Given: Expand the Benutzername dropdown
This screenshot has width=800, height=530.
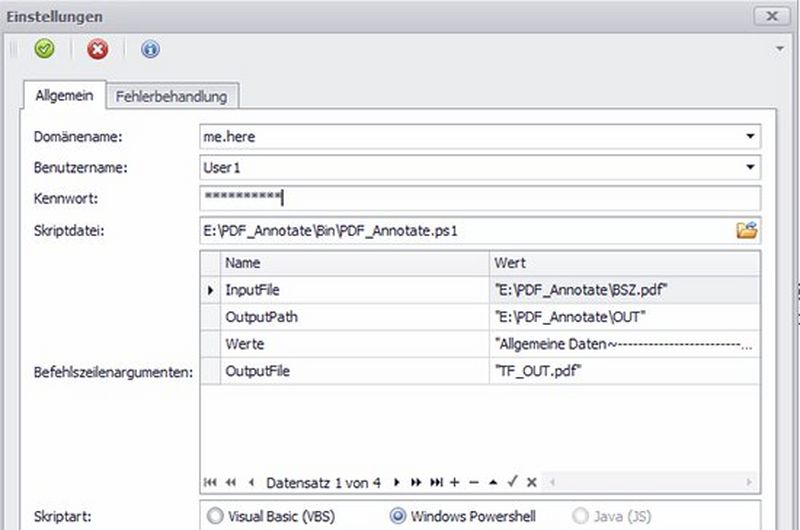Looking at the screenshot, I should (x=750, y=168).
